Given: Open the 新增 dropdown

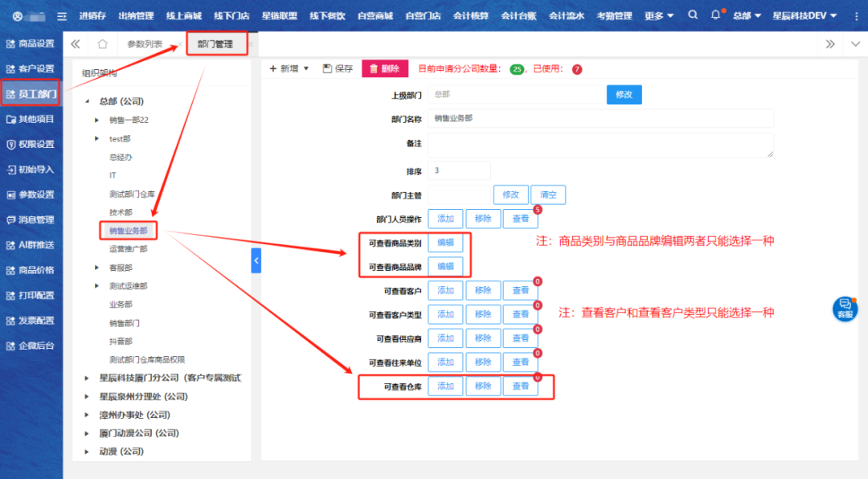Looking at the screenshot, I should pyautogui.click(x=289, y=69).
